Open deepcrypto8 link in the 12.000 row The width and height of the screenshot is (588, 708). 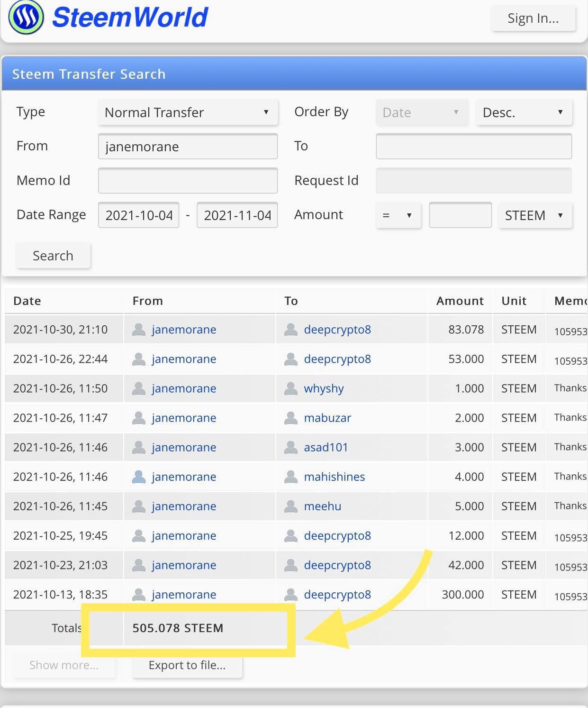pos(337,535)
